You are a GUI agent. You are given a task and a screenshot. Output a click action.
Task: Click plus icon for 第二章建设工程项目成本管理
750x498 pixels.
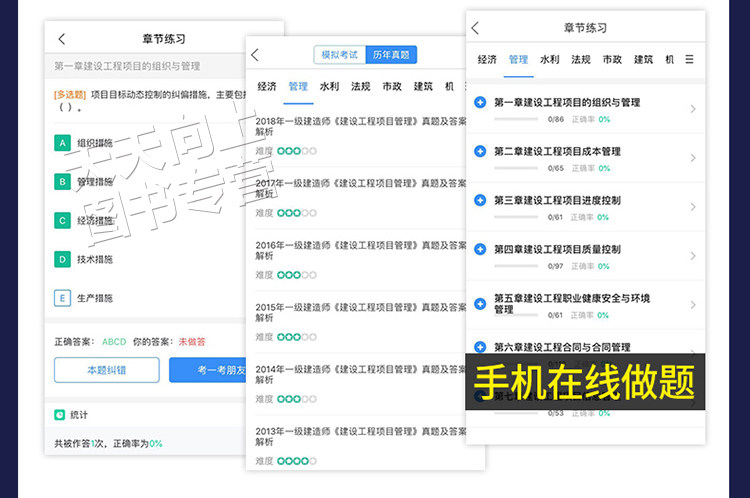pyautogui.click(x=480, y=151)
